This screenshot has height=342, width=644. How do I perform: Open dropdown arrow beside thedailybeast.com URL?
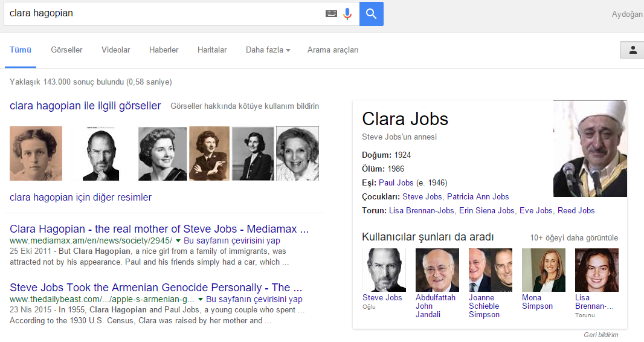pyautogui.click(x=201, y=299)
